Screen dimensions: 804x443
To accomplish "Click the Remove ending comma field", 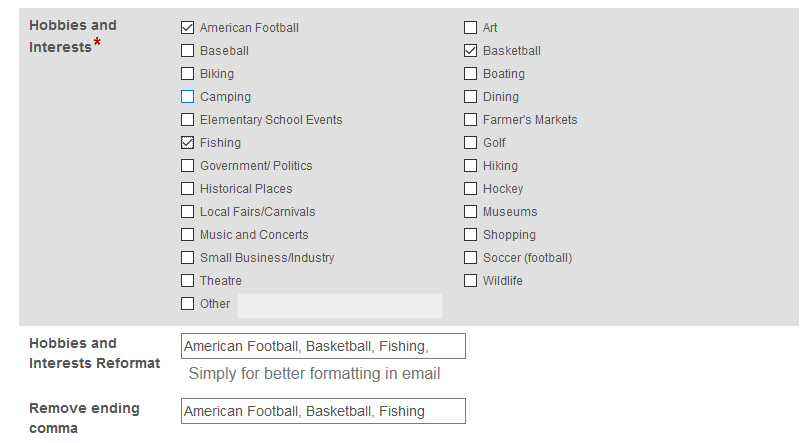I will point(323,411).
